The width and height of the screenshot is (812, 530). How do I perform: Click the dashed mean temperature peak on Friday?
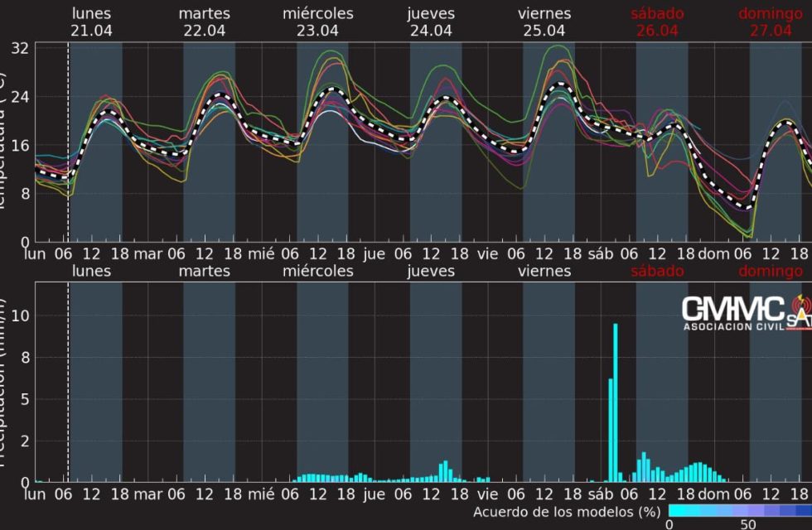(x=562, y=84)
